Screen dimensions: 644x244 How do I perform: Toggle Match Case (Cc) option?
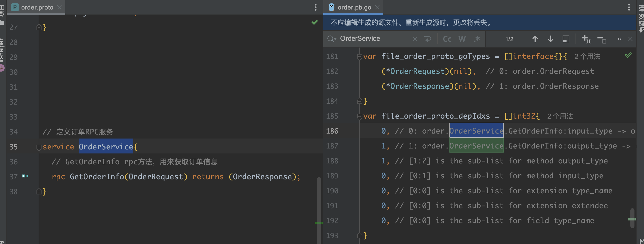click(x=447, y=39)
